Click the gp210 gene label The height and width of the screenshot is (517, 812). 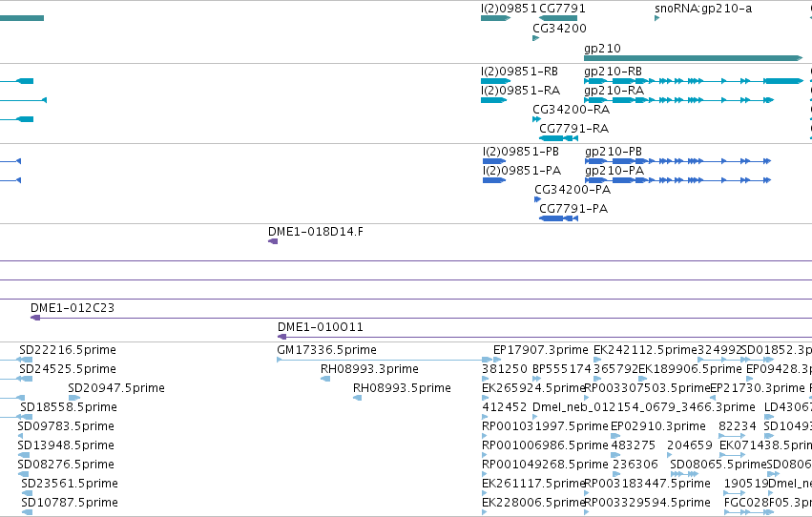coord(602,48)
